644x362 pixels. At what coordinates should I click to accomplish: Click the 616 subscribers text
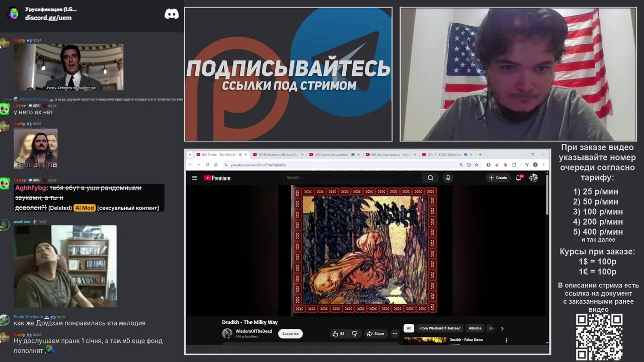[x=247, y=336]
